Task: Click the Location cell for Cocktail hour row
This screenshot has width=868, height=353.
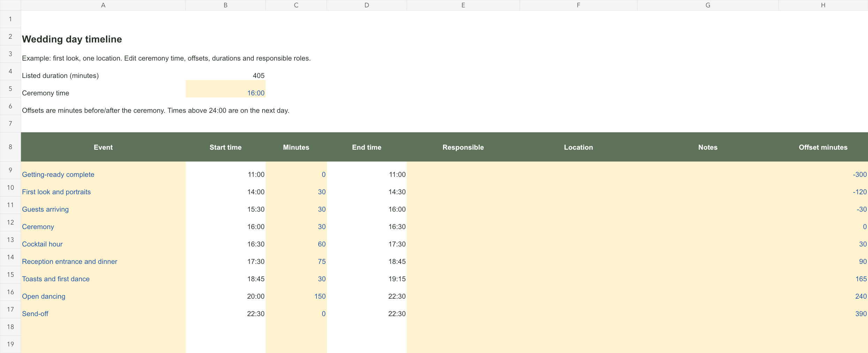Action: (x=578, y=240)
